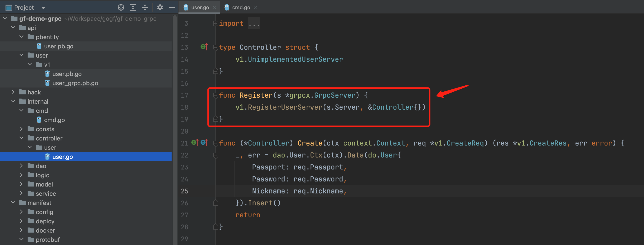644x245 pixels.
Task: Click the Expand All icon in Project toolbar
Action: pos(133,8)
